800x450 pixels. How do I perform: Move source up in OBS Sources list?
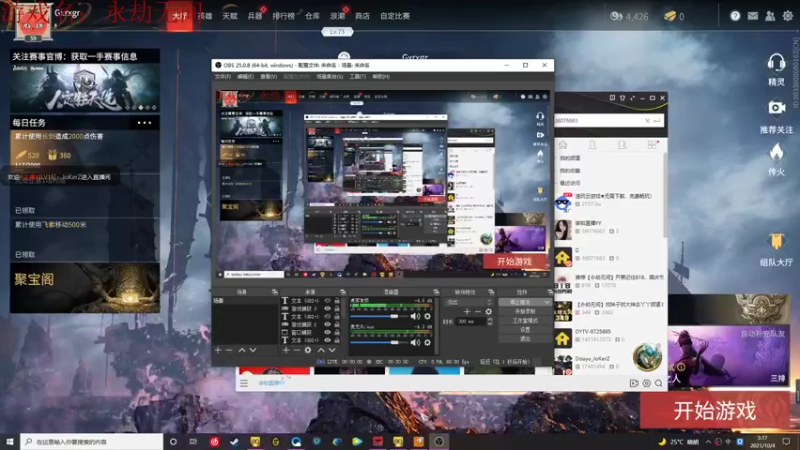pyautogui.click(x=321, y=350)
